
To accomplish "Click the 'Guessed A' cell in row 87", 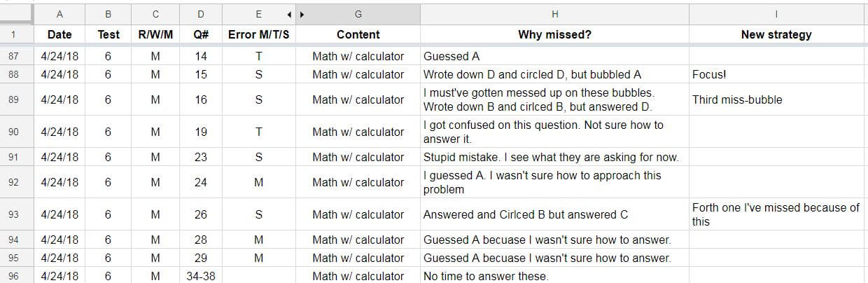I will 554,57.
